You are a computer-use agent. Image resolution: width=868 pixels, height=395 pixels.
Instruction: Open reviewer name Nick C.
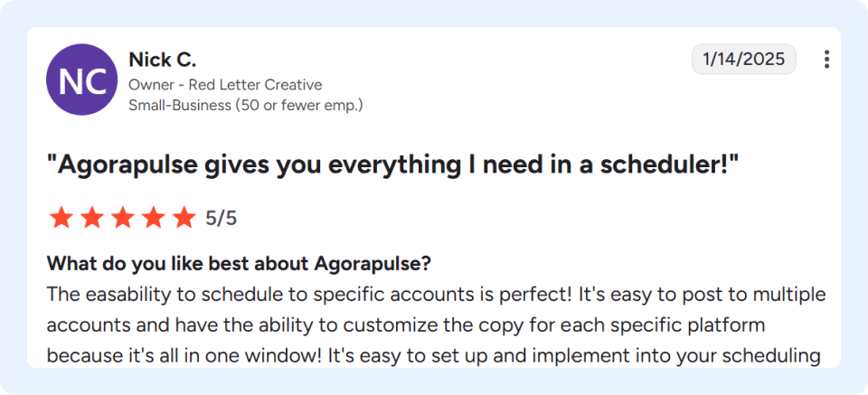pos(163,59)
